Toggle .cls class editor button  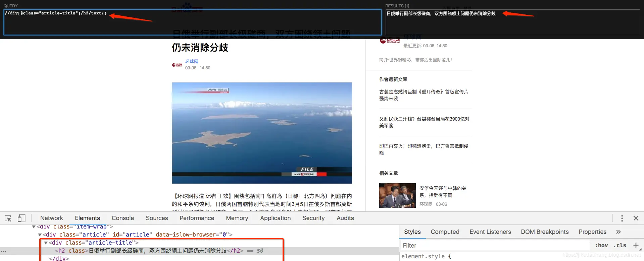coord(620,245)
